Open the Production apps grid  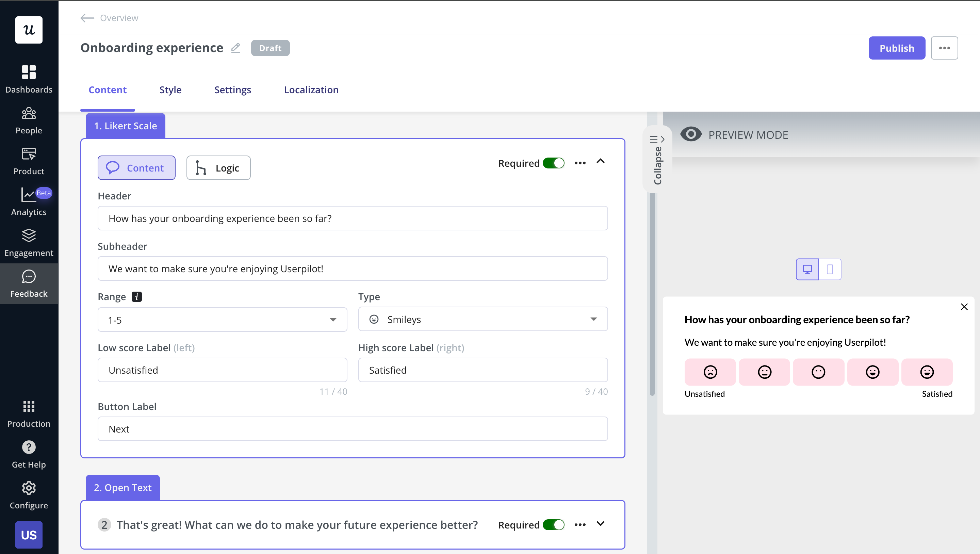coord(29,413)
